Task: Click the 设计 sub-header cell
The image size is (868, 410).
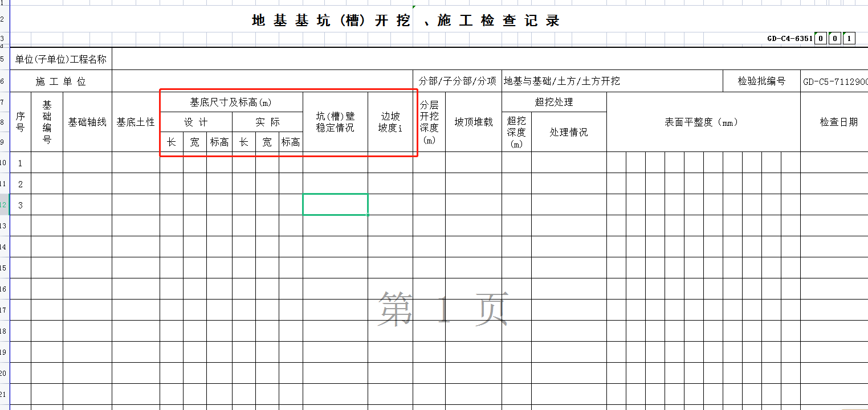Action: tap(196, 122)
